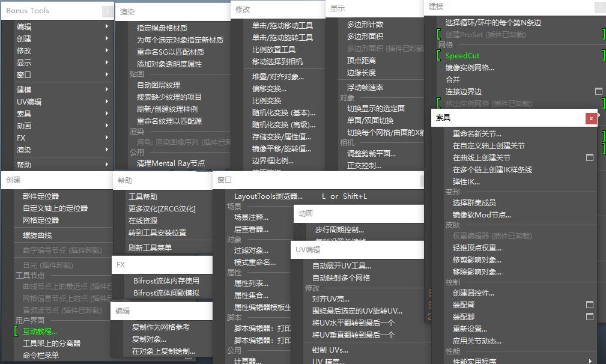Viewport: 606px width, 364px height.
Task: Select 自动展开UV工具... in UV编辑
Action: 341,266
